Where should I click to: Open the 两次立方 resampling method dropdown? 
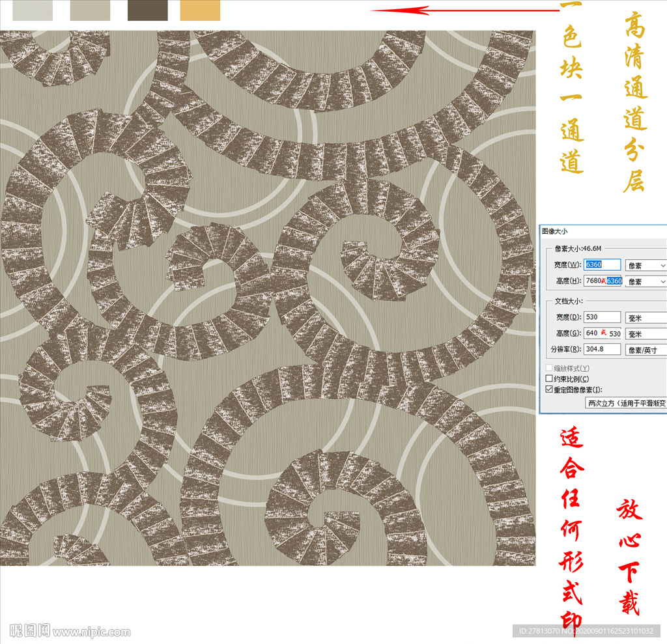626,403
